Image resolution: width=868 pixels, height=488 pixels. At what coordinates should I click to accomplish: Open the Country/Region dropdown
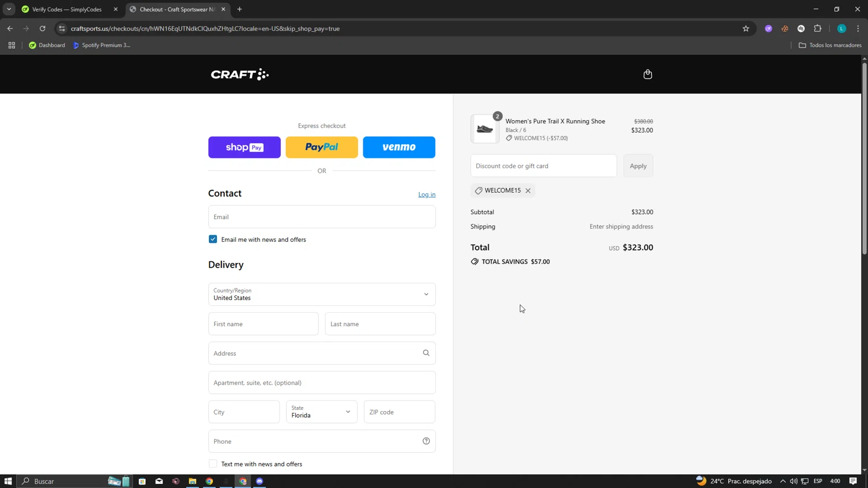pos(322,294)
